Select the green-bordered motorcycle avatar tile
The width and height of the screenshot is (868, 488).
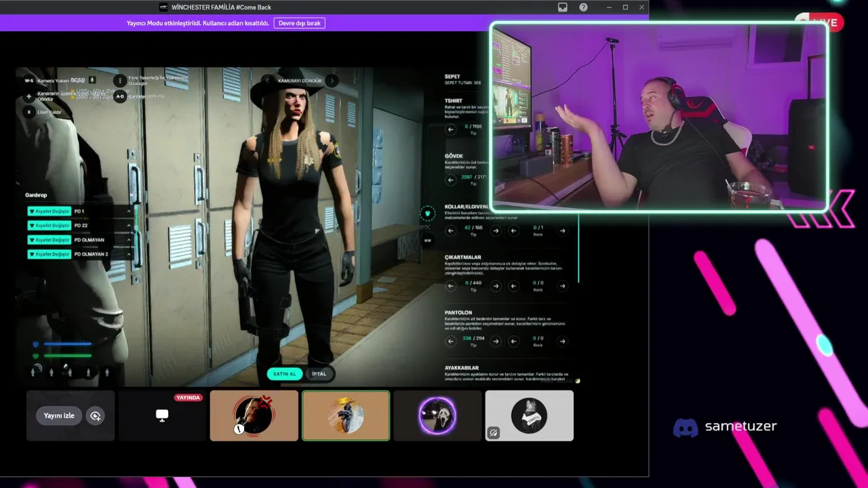pyautogui.click(x=346, y=415)
